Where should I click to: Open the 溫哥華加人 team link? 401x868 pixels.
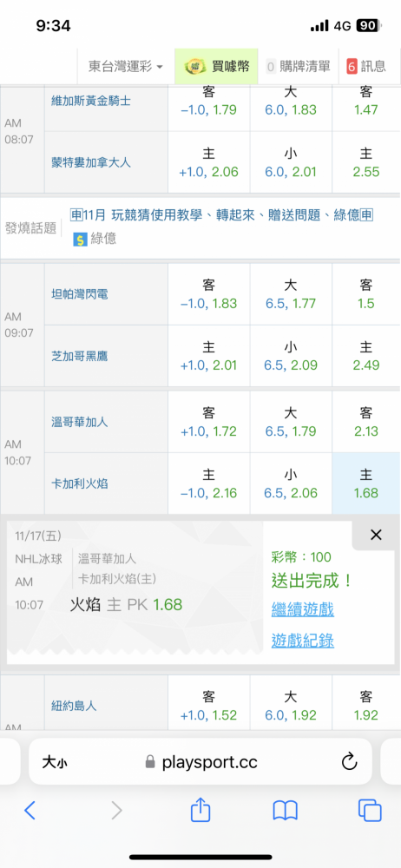point(79,423)
